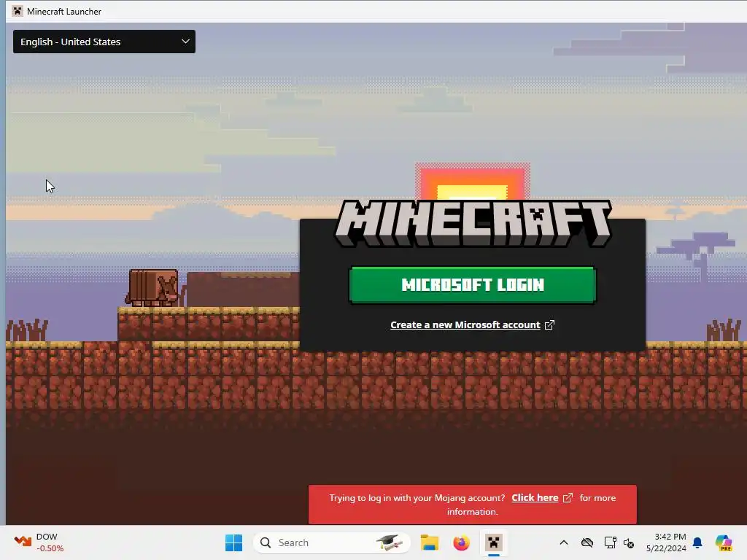Click the taskbar Search box
747x560 pixels.
[x=332, y=542]
